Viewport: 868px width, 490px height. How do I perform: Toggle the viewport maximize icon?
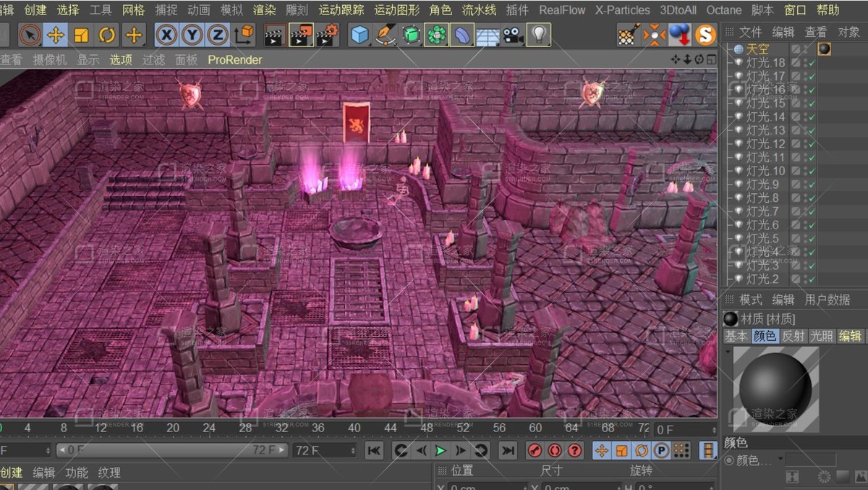pyautogui.click(x=711, y=59)
